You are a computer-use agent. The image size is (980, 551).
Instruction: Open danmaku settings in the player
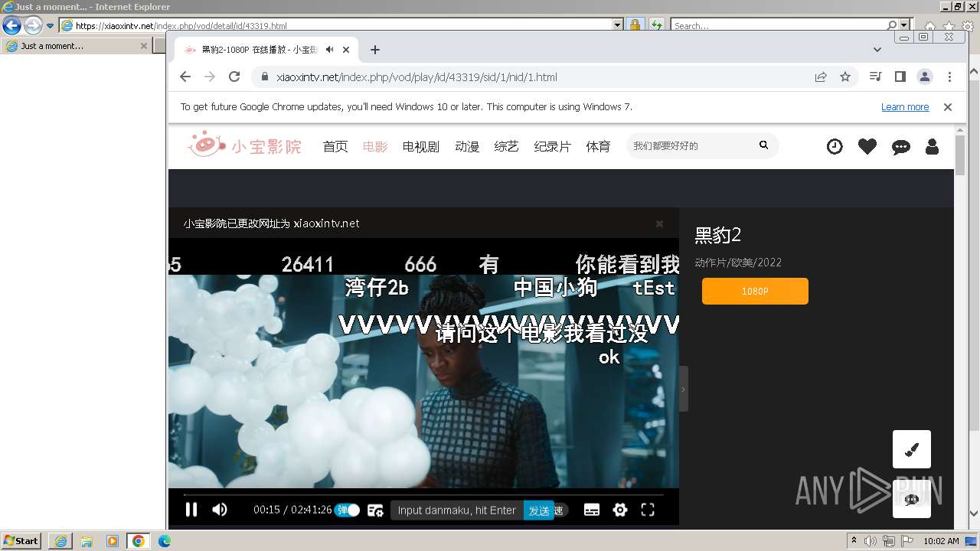375,510
